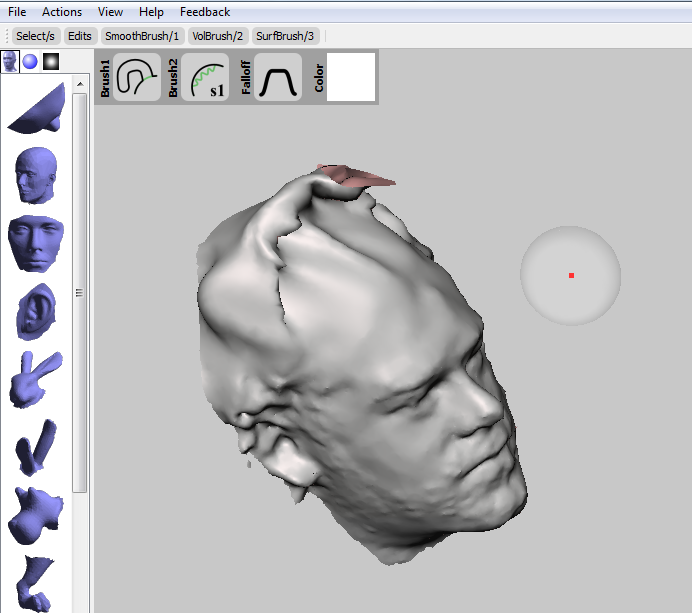This screenshot has height=613, width=692.
Task: Select the animal head part thumbnail
Action: coord(36,515)
